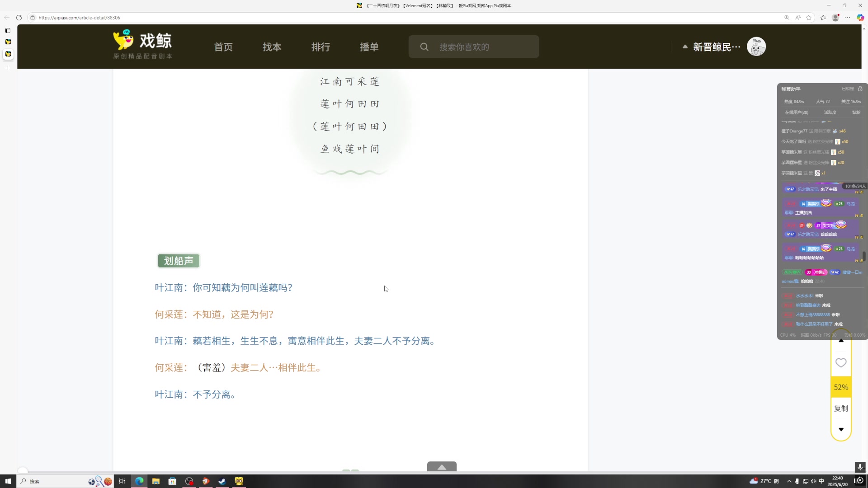Viewport: 868px width, 488px height.
Task: Click the 52% reading progress indicator
Action: (x=841, y=387)
